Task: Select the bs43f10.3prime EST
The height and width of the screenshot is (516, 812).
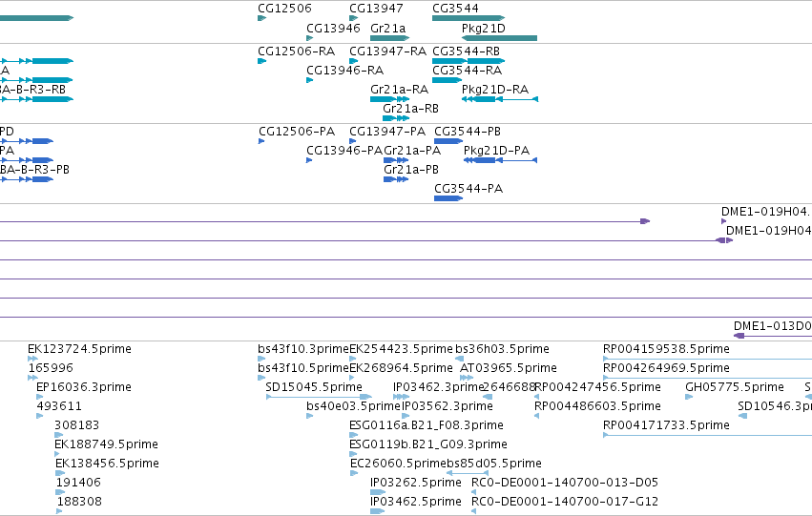Action: pyautogui.click(x=303, y=349)
